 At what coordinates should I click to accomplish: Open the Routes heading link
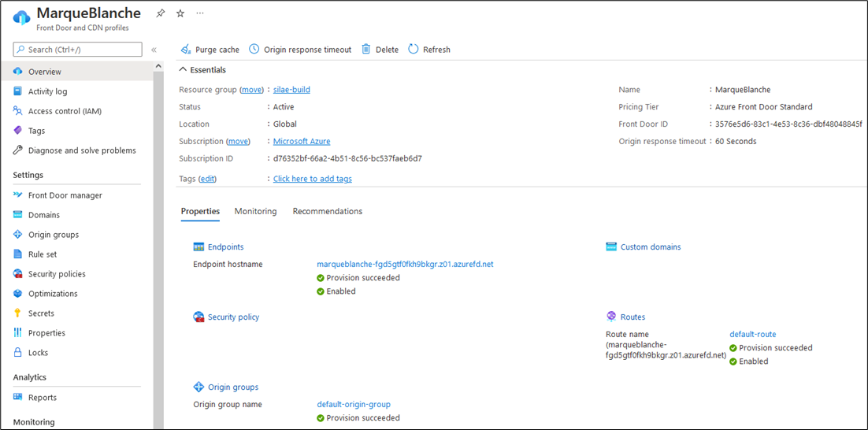tap(632, 317)
